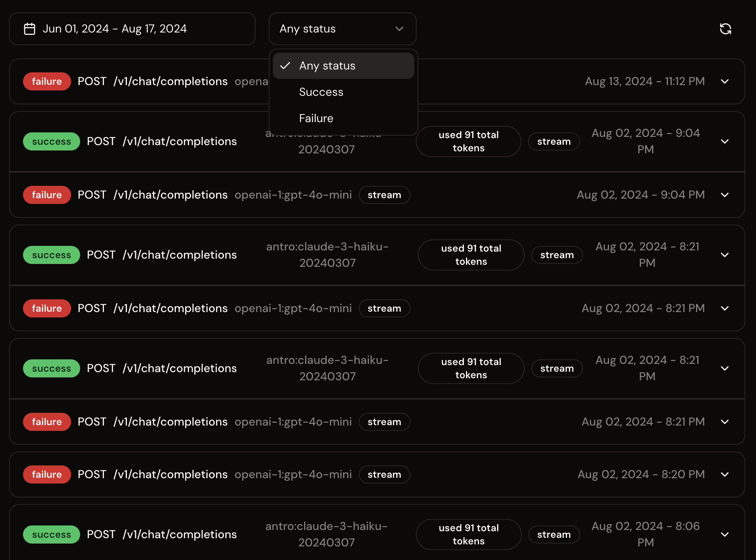
Task: Click stream tag on 9:04 PM failure row
Action: coord(384,195)
